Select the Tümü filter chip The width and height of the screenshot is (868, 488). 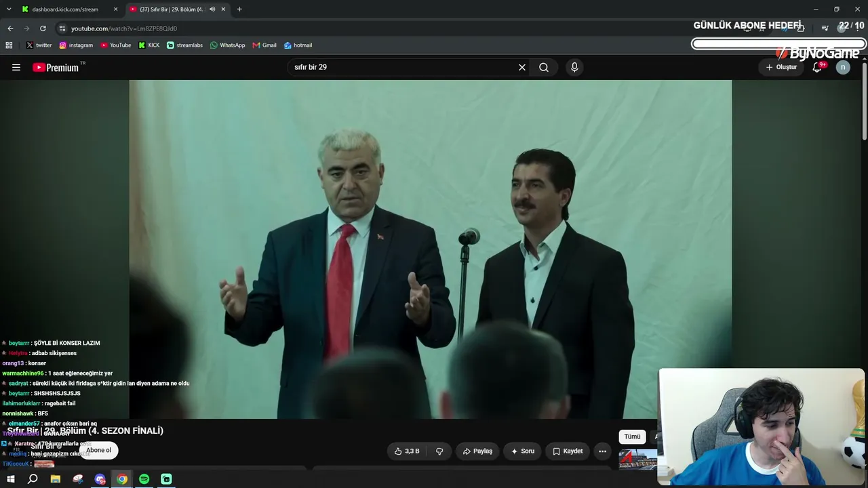632,436
